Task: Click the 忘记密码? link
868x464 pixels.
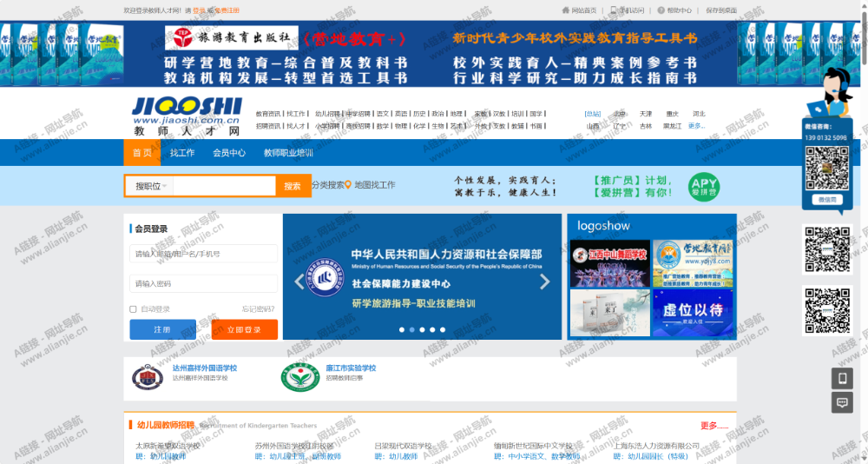Action: [x=258, y=308]
